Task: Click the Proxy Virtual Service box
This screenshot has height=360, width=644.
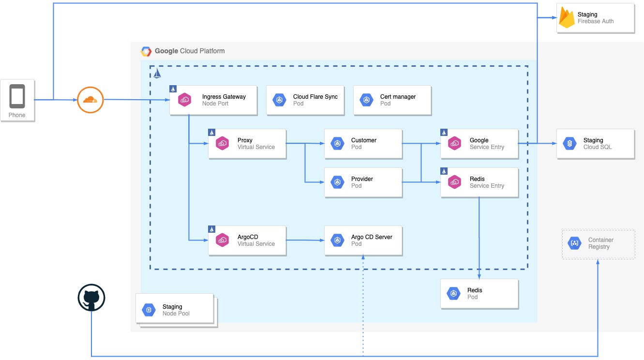Action: click(247, 143)
